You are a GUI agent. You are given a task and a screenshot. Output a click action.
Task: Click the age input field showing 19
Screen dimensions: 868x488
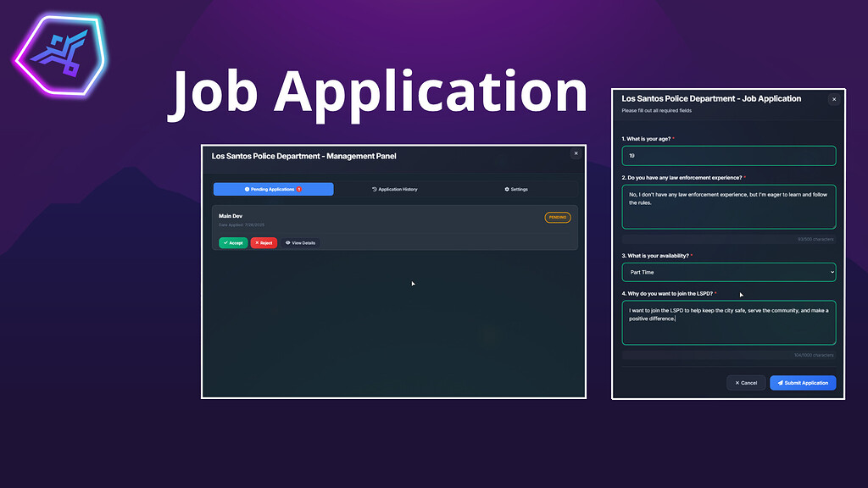click(x=728, y=155)
